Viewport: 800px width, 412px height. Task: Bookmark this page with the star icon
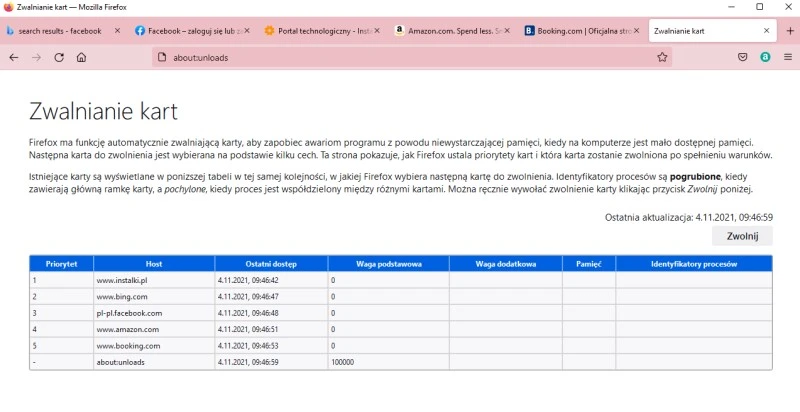(662, 57)
